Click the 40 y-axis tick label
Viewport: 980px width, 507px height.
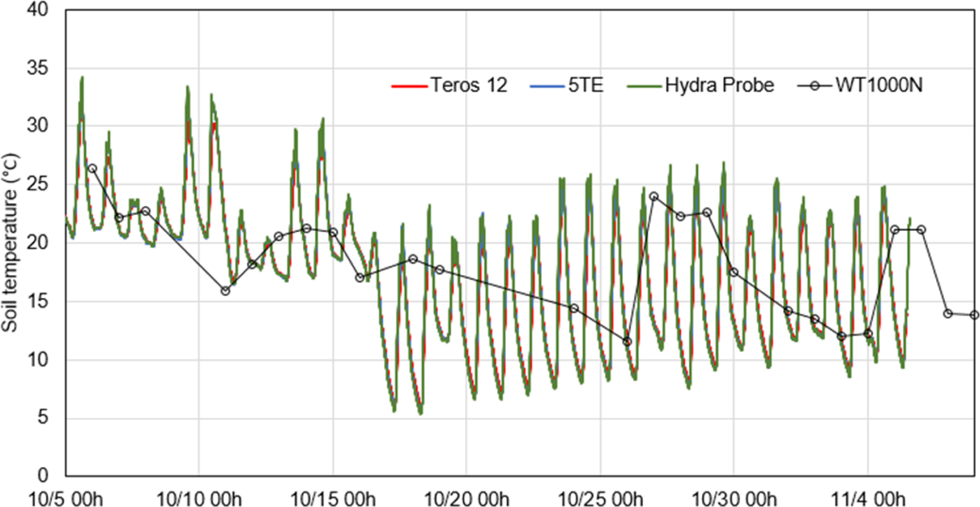pyautogui.click(x=38, y=10)
